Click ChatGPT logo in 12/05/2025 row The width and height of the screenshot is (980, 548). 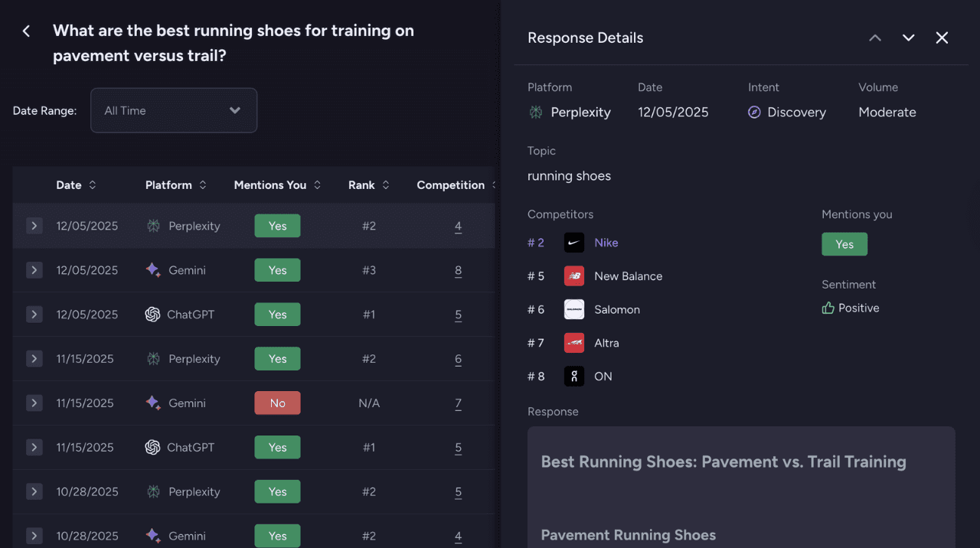(153, 315)
